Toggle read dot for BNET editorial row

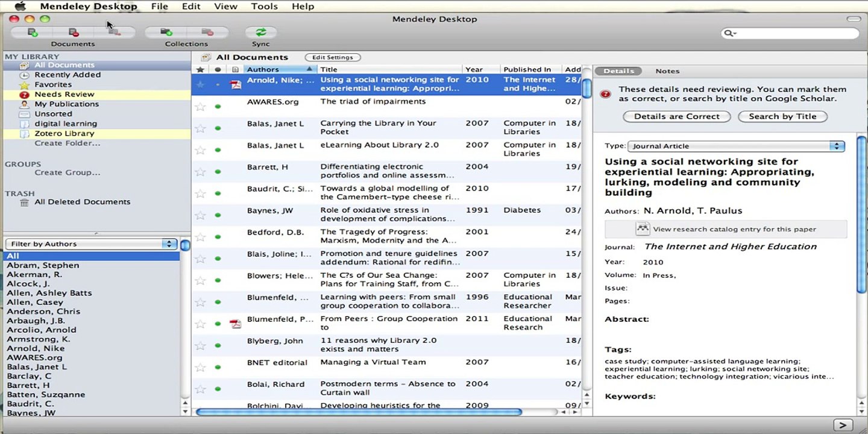218,367
